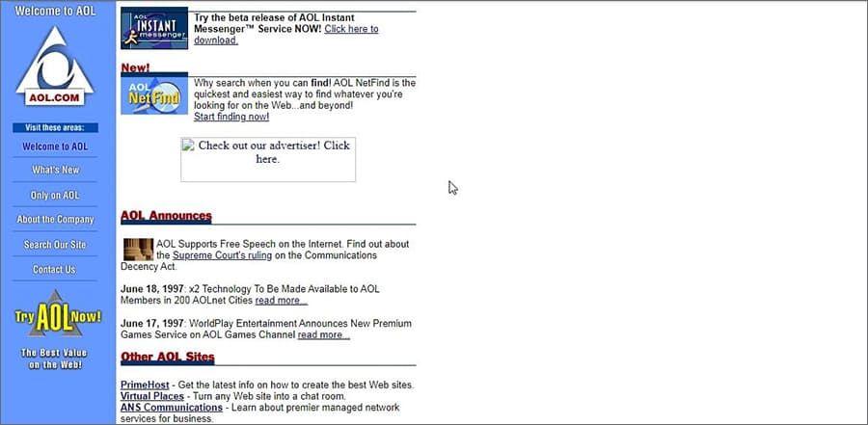Click 'The Best Value on the Web!' text

point(54,359)
